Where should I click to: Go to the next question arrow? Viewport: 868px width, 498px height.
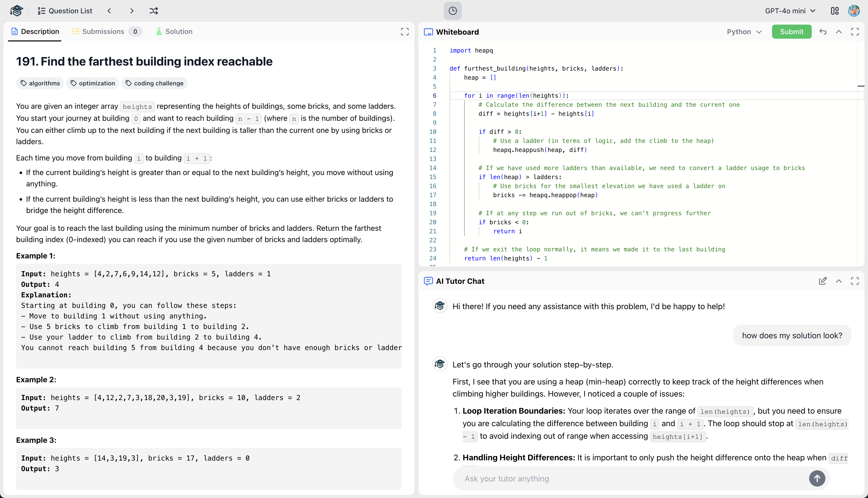[x=132, y=11]
